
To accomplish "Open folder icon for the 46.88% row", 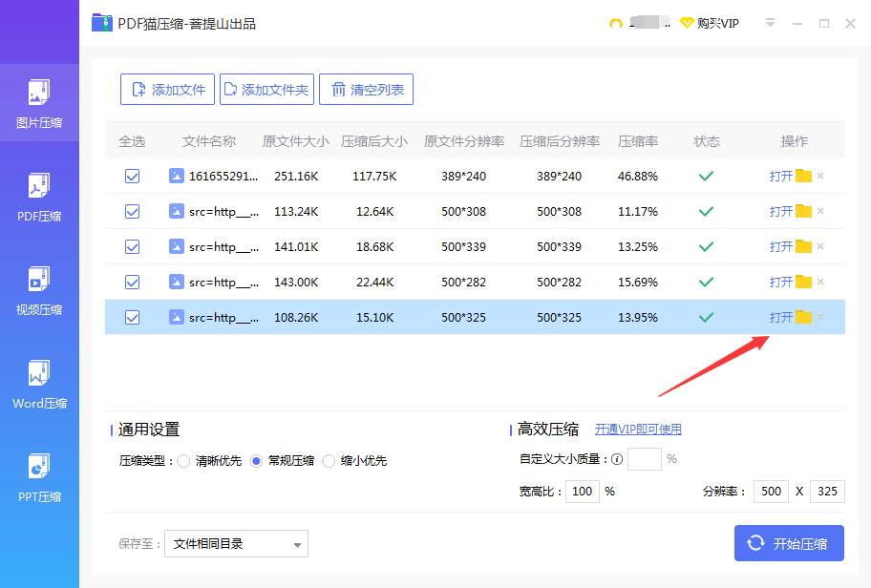I will pyautogui.click(x=803, y=176).
